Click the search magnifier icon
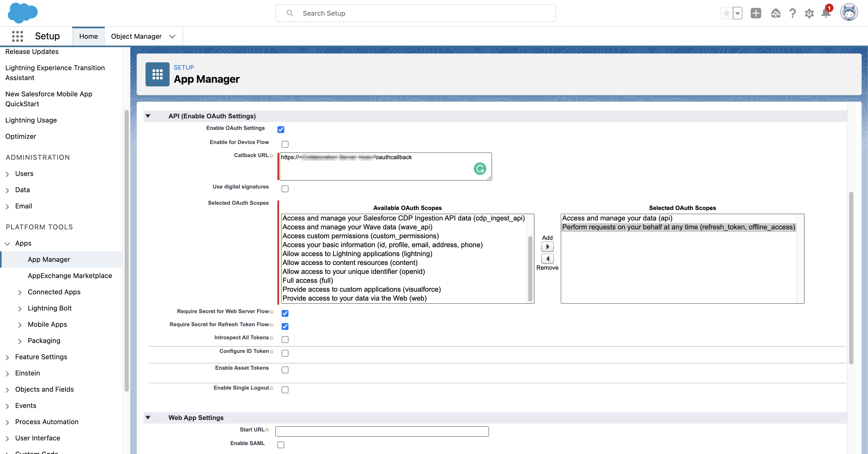This screenshot has width=868, height=454. click(x=290, y=13)
